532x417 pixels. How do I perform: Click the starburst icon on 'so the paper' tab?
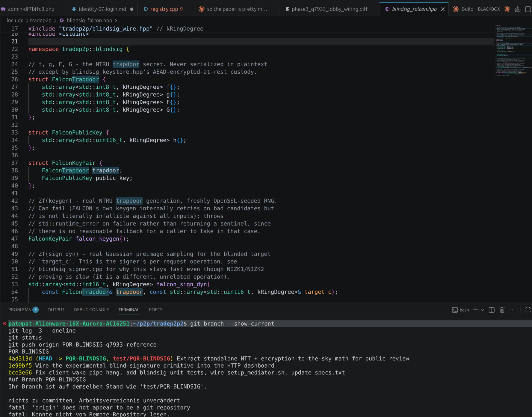pyautogui.click(x=202, y=9)
